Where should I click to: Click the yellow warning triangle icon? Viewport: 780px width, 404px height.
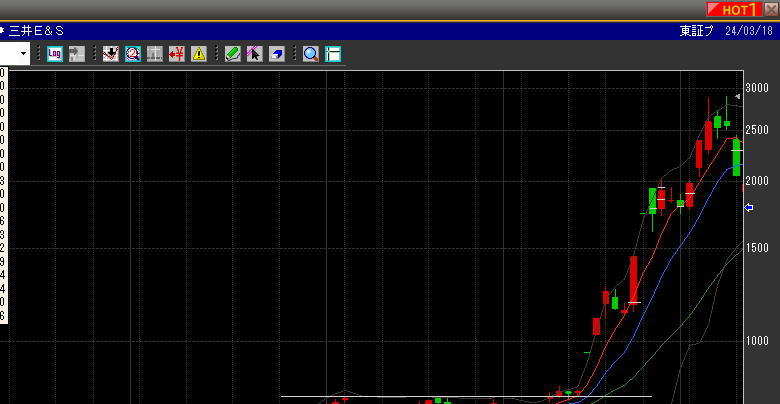point(198,53)
